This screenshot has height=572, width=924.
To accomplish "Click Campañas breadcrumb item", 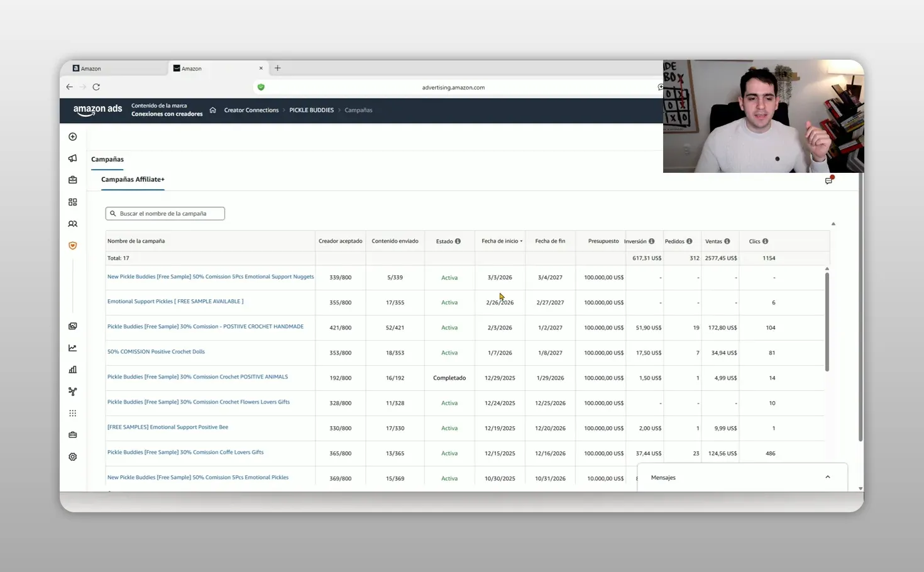I will point(358,110).
